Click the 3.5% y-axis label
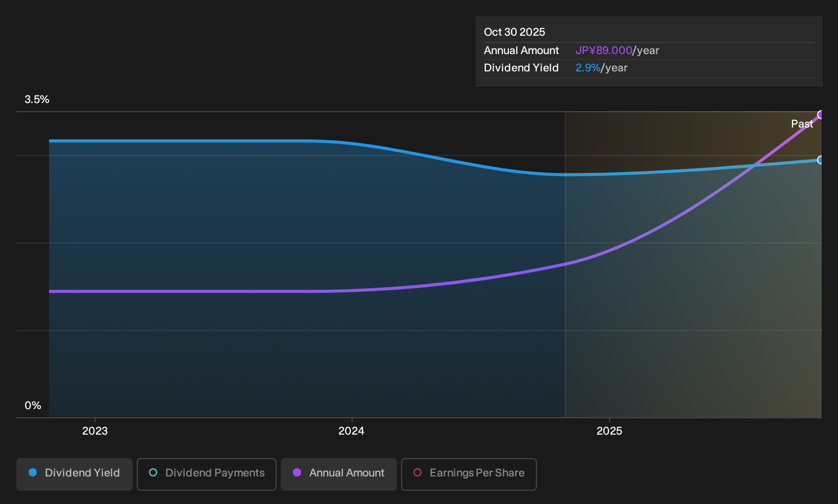Screen dimensions: 838x504 (x=37, y=99)
